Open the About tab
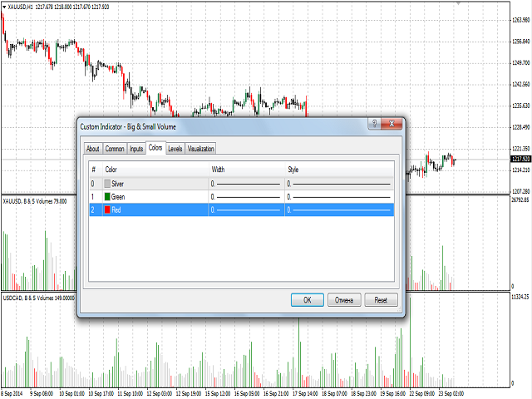The height and width of the screenshot is (399, 532). pyautogui.click(x=92, y=149)
